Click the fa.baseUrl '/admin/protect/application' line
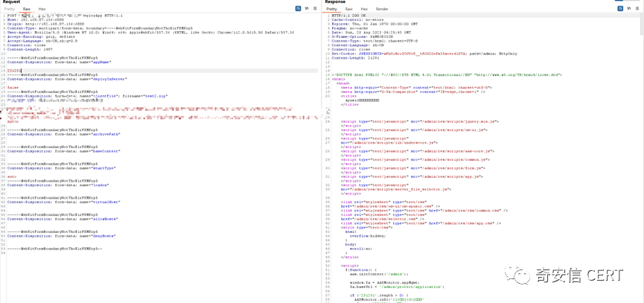The image size is (644, 303). [x=397, y=287]
